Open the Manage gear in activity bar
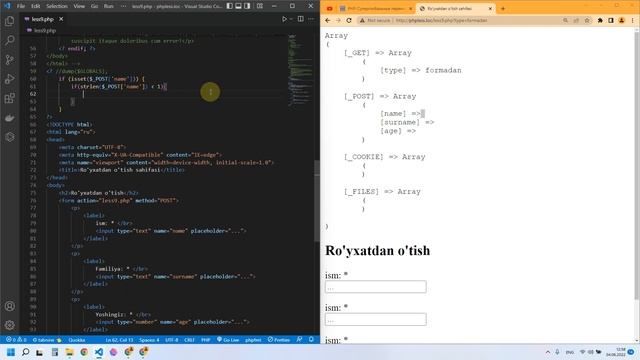640x360 pixels. (10, 325)
